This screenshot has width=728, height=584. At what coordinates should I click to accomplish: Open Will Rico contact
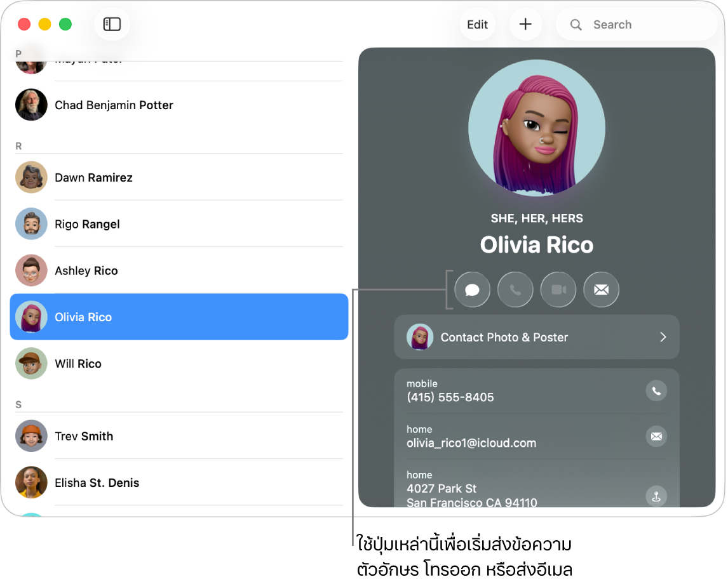[x=179, y=364]
